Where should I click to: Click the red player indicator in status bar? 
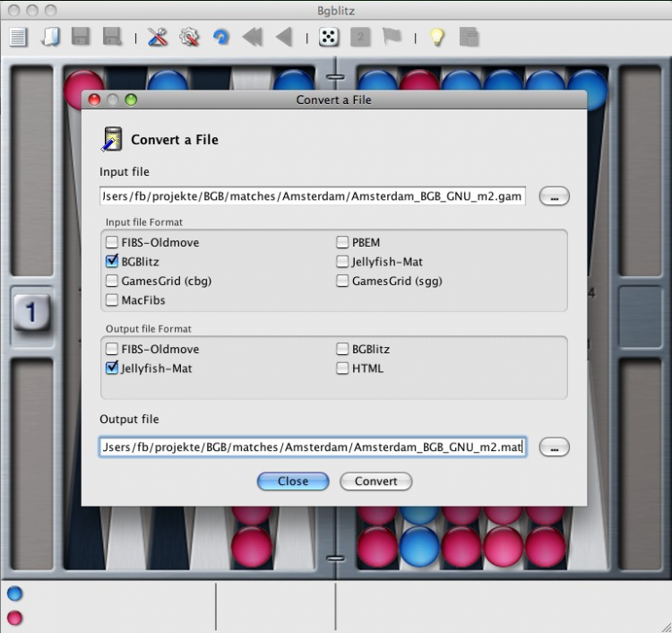tap(15, 618)
